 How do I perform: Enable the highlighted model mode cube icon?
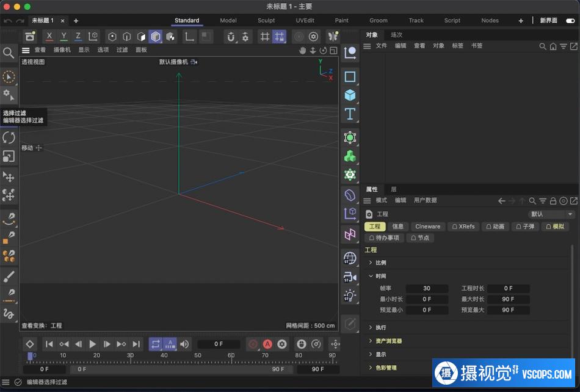point(156,36)
